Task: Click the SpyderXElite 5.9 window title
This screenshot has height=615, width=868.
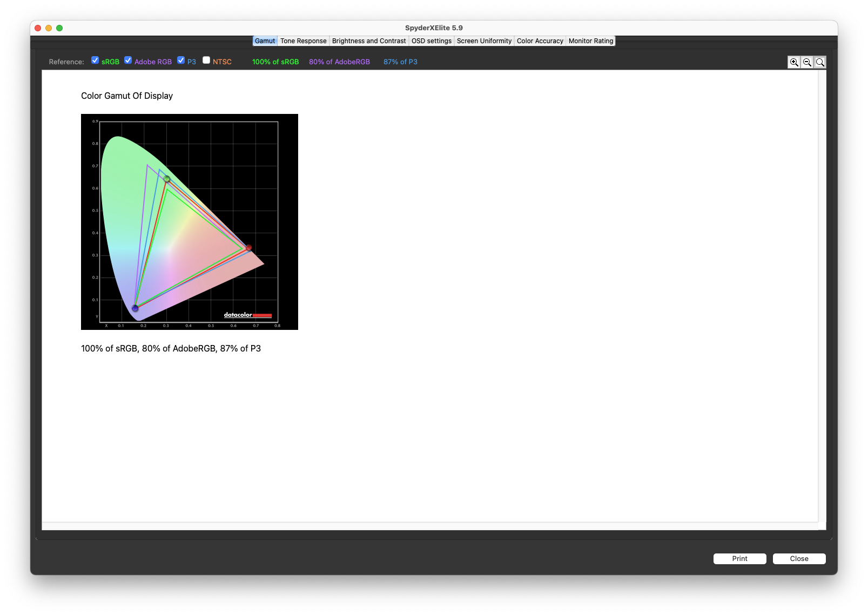Action: click(434, 28)
